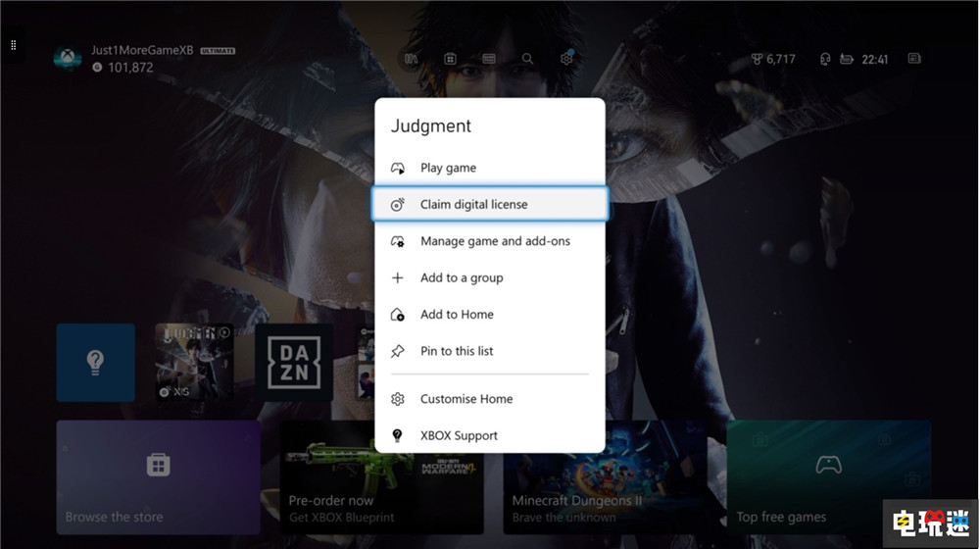980x549 pixels.
Task: Open the Microsoft Store icon in top bar
Action: pos(450,59)
